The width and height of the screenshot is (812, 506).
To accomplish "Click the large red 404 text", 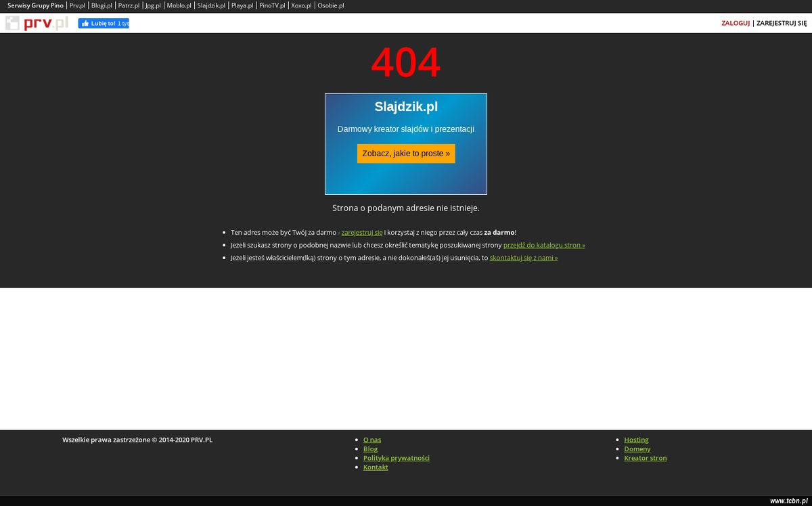I will (x=406, y=62).
